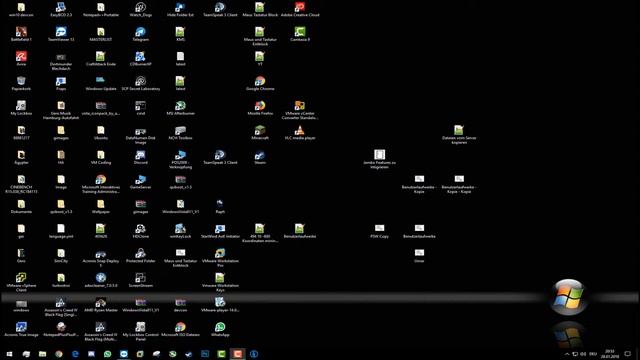Select the NCH Toolbox shortcut
The image size is (640, 360).
click(180, 132)
